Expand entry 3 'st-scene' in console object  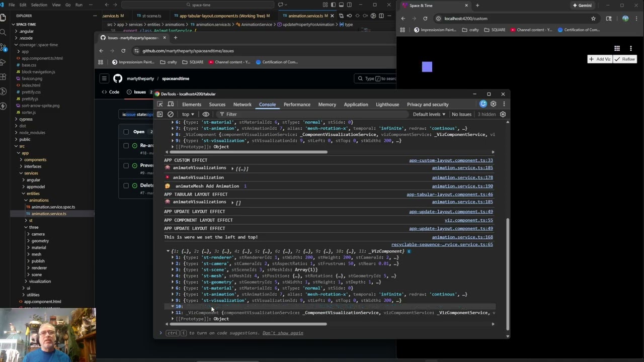tap(173, 270)
